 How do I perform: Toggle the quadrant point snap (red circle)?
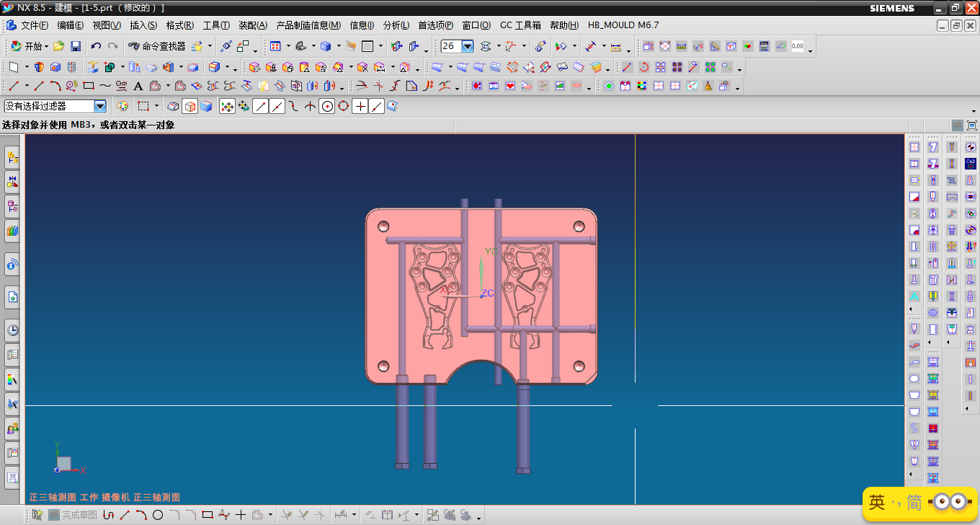point(344,106)
